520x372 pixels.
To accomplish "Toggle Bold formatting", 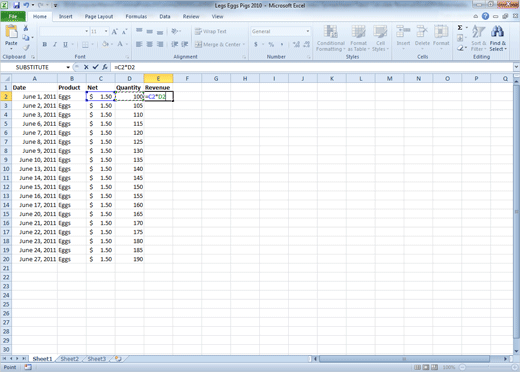I will click(x=44, y=44).
